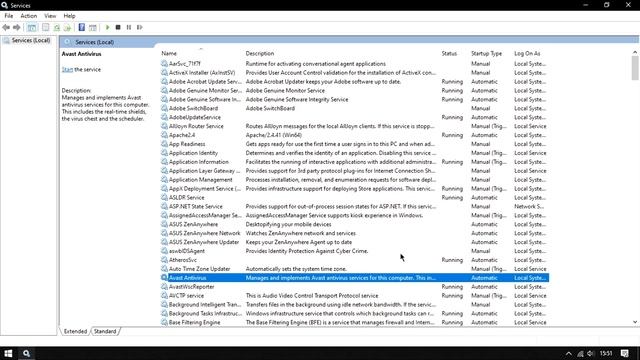Screen dimensions: 640x360
Task: Select the Application Management service
Action: (x=355, y=180)
